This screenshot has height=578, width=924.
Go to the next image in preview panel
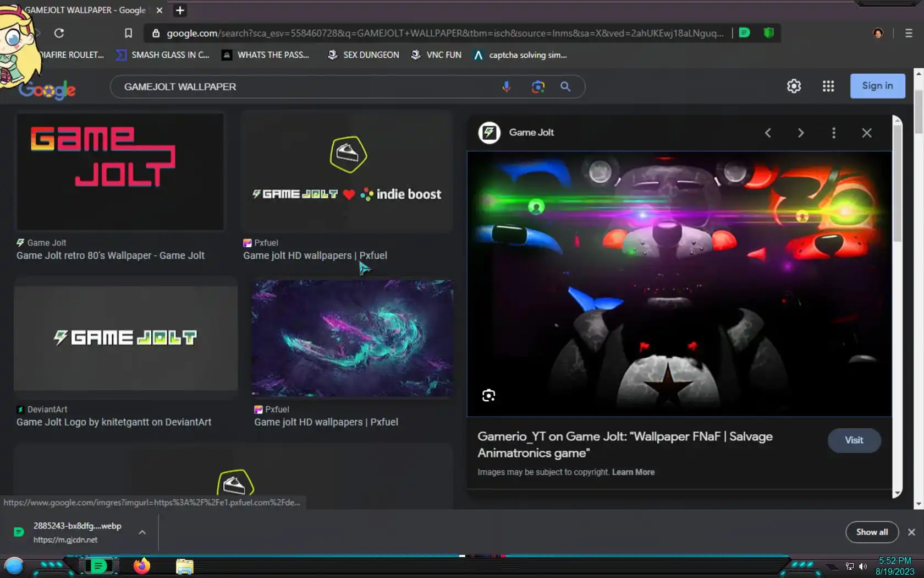pyautogui.click(x=801, y=133)
